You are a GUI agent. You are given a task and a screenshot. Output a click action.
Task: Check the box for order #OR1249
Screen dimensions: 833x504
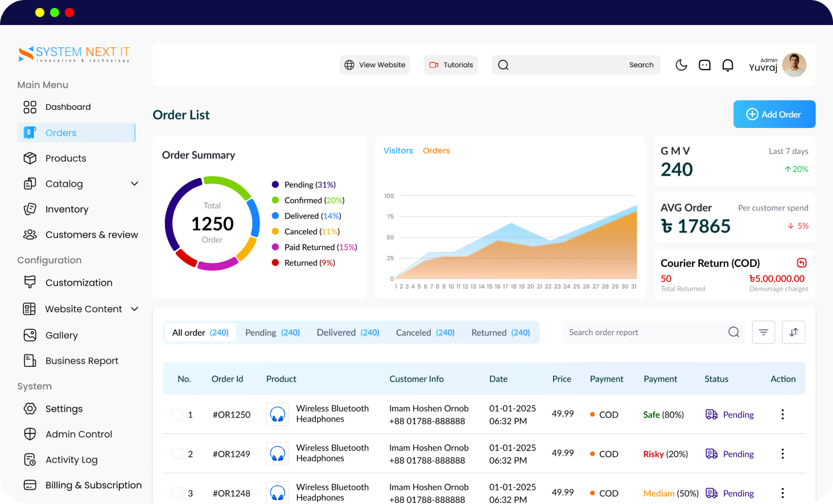pyautogui.click(x=178, y=453)
